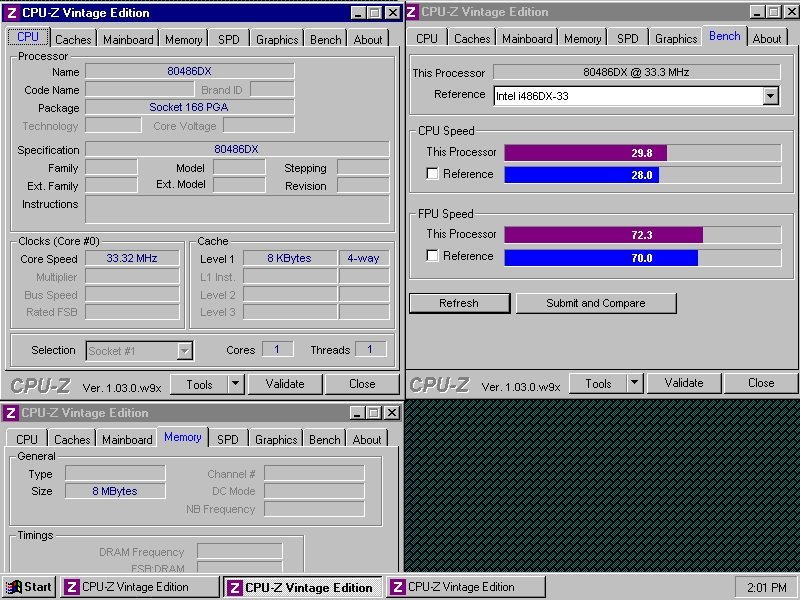The height and width of the screenshot is (600, 800).
Task: Switch to Caches tab in CPU window
Action: point(73,39)
